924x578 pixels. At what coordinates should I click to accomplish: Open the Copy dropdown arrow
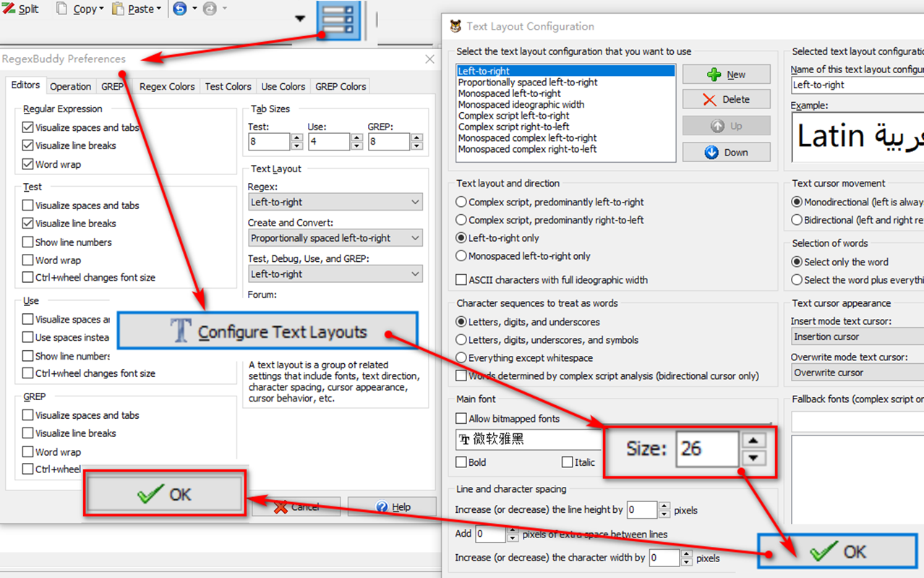click(101, 9)
